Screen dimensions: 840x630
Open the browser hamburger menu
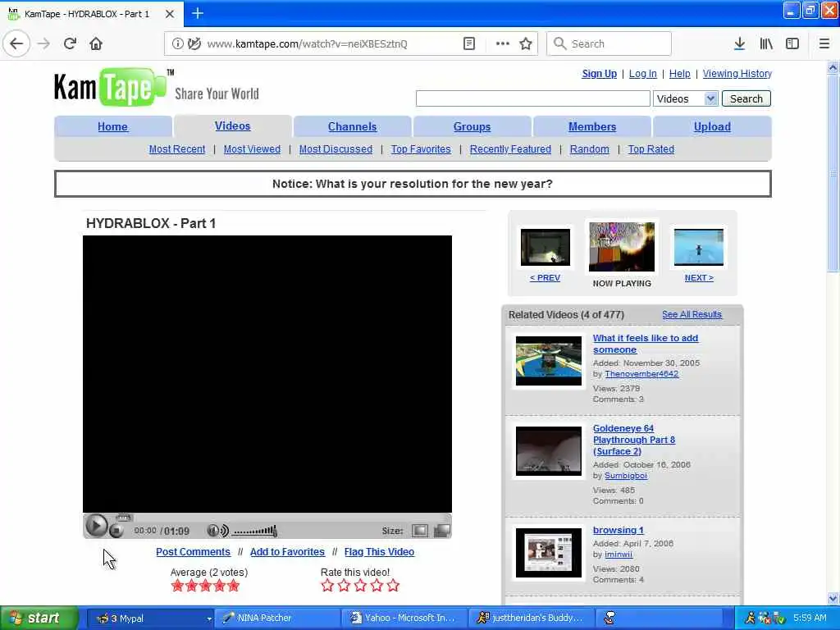click(x=824, y=43)
